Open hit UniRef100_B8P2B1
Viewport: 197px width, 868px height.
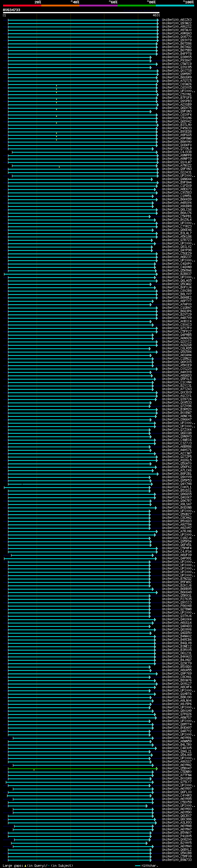click(x=177, y=474)
